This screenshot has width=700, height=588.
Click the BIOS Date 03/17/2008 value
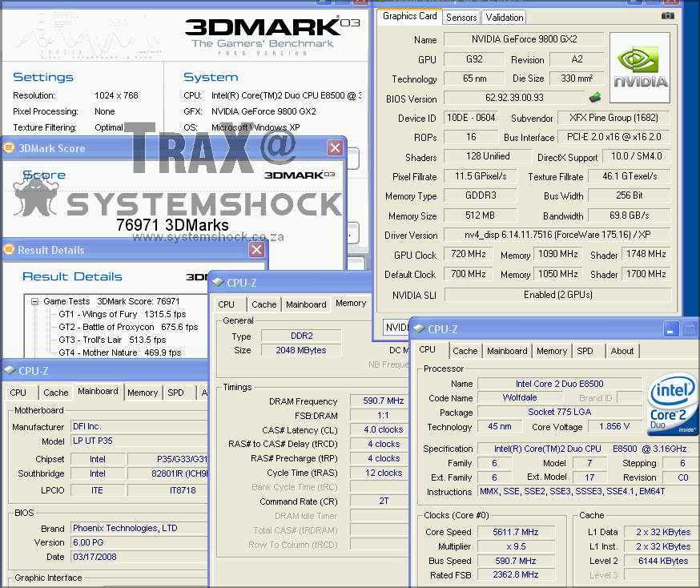pyautogui.click(x=139, y=557)
